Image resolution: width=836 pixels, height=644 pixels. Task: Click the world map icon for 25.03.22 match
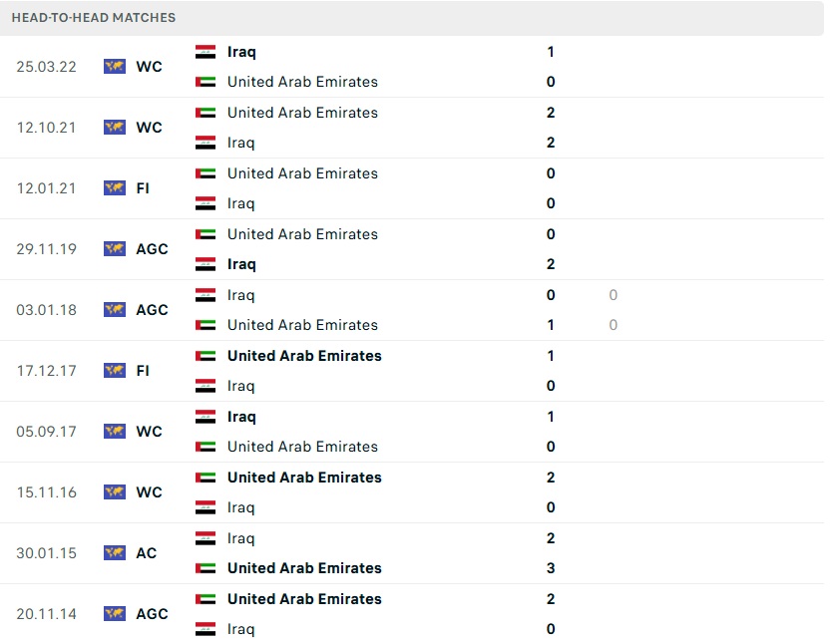click(x=115, y=67)
